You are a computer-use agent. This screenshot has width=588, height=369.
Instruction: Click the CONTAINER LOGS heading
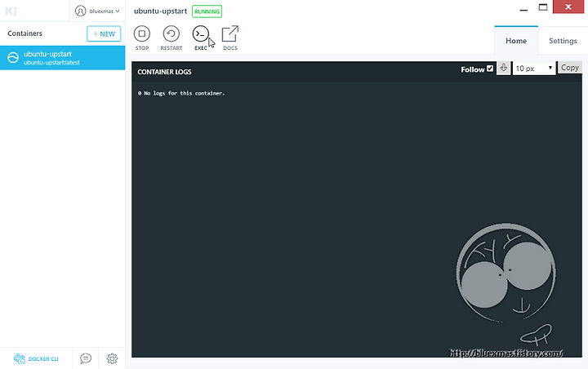[x=164, y=72]
